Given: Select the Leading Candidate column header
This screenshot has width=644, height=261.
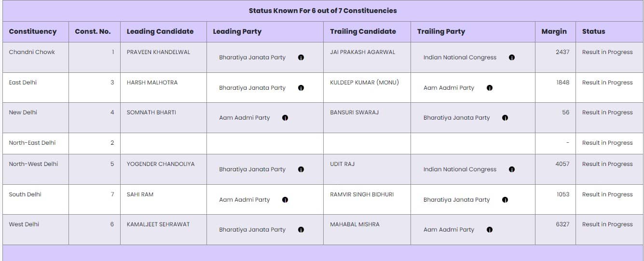Looking at the screenshot, I should pos(160,31).
